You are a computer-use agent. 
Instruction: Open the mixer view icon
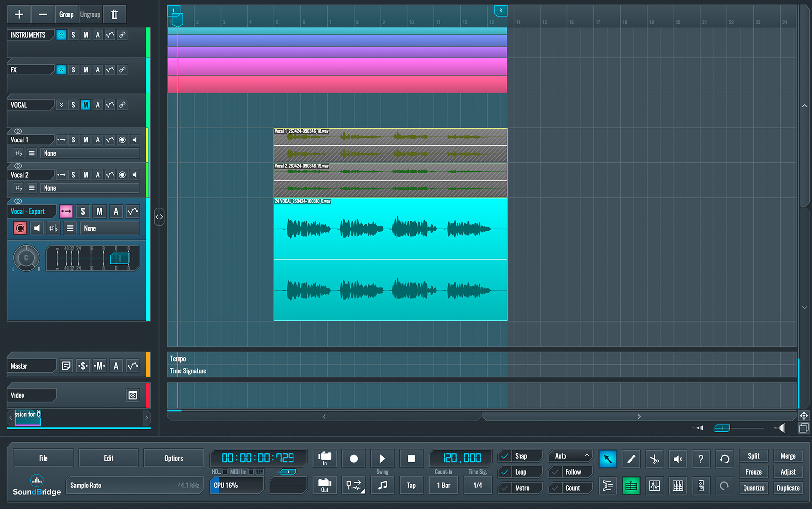678,486
